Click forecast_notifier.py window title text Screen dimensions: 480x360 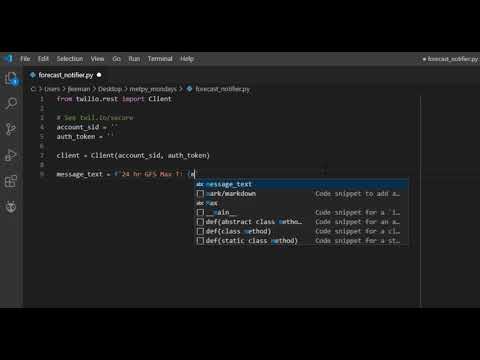tap(453, 59)
